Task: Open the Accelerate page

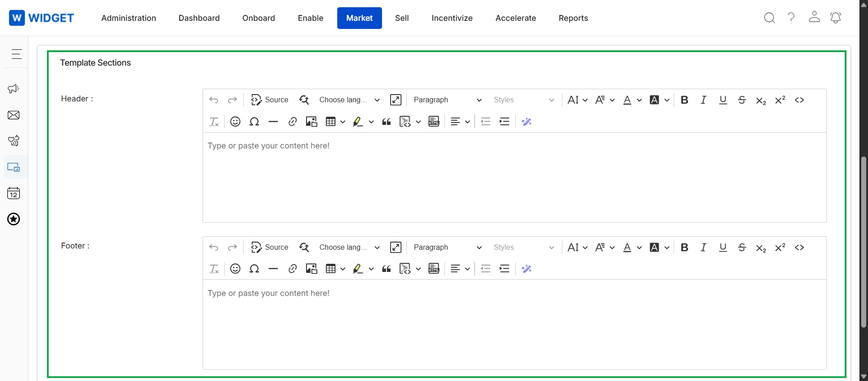Action: point(516,18)
